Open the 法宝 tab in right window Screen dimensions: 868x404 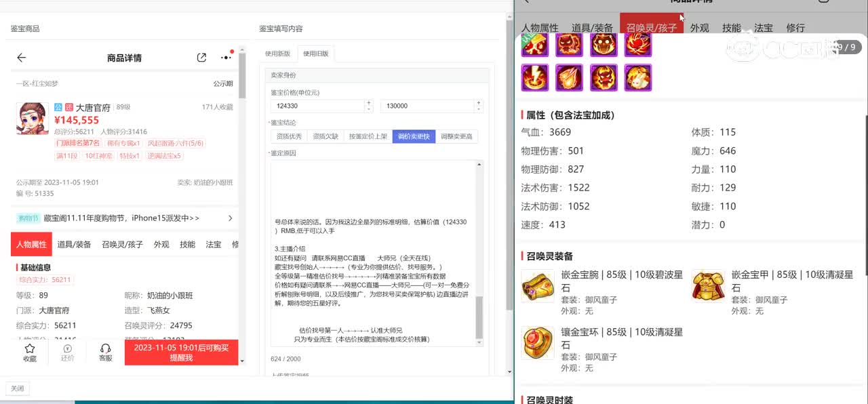pos(763,28)
